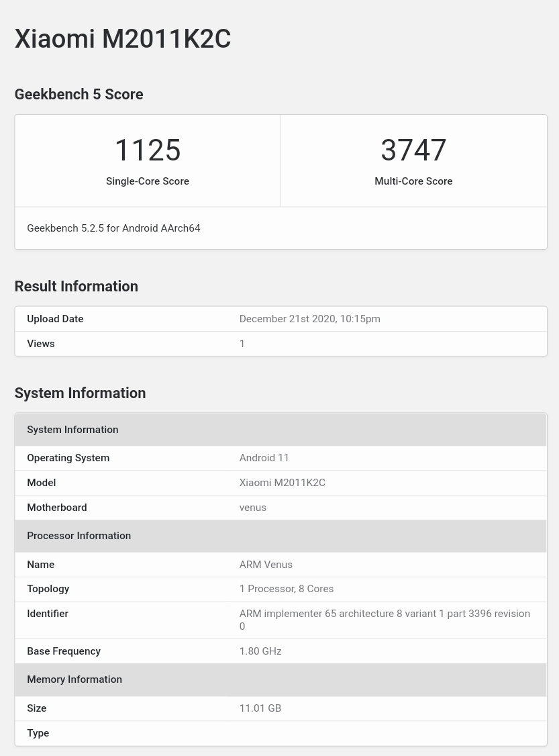Image resolution: width=559 pixels, height=756 pixels.
Task: Click the Type label under Memory Information
Action: coord(38,733)
